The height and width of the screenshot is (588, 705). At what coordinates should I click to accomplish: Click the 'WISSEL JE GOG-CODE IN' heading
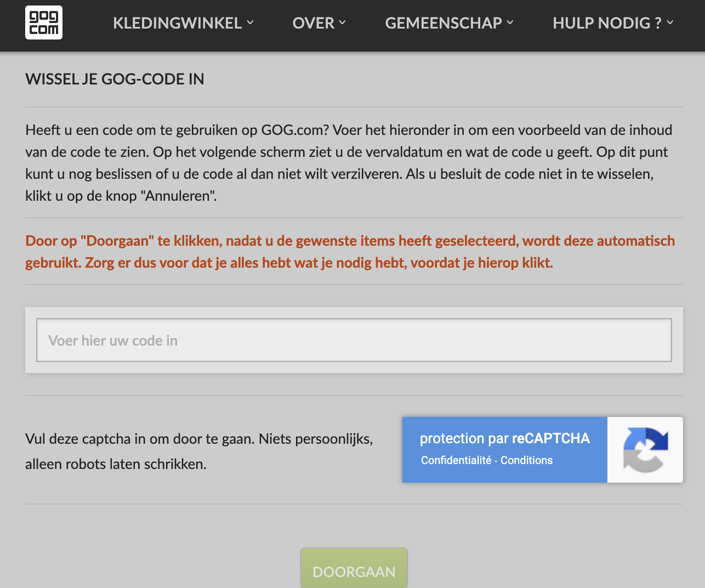pyautogui.click(x=115, y=79)
